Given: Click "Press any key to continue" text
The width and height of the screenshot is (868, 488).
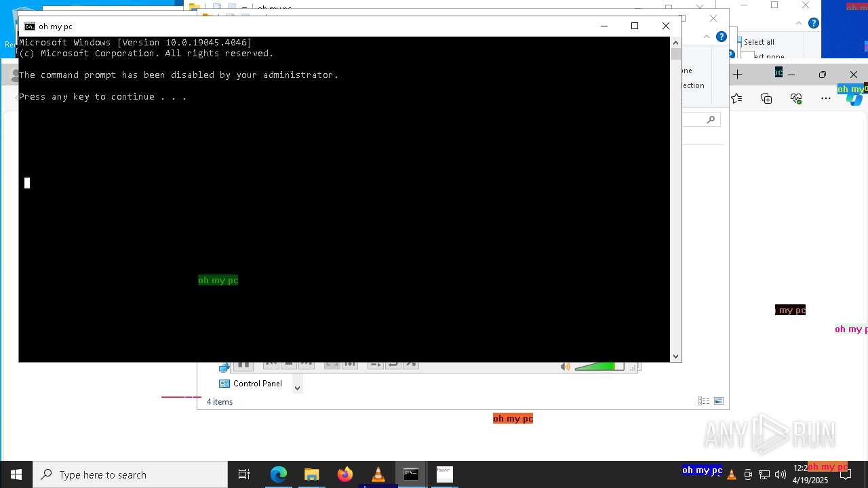Looking at the screenshot, I should pos(103,97).
